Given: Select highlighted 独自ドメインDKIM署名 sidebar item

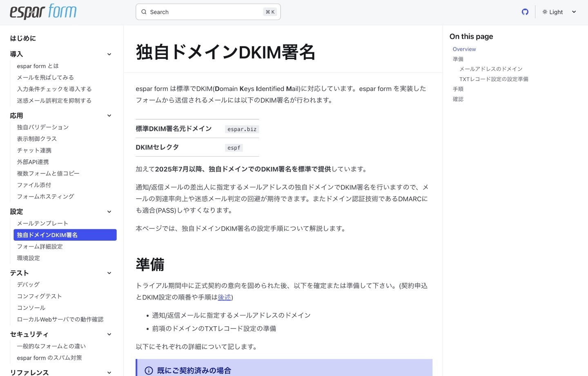Looking at the screenshot, I should point(65,235).
